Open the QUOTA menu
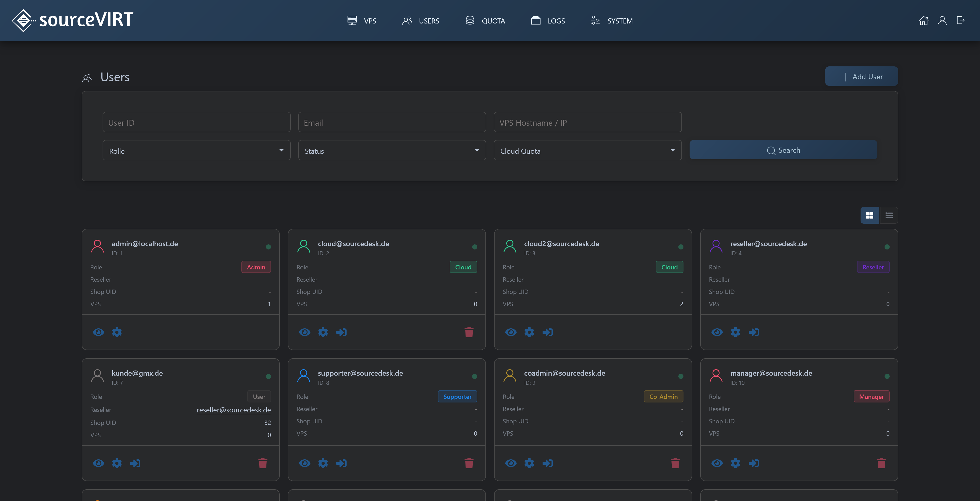 pyautogui.click(x=485, y=21)
